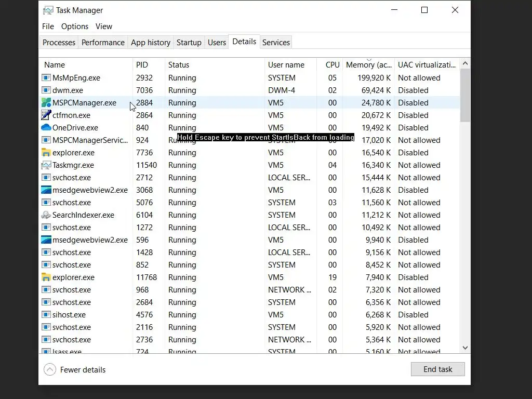532x399 pixels.
Task: Click the 11,212 K memory cell
Action: coord(376,215)
